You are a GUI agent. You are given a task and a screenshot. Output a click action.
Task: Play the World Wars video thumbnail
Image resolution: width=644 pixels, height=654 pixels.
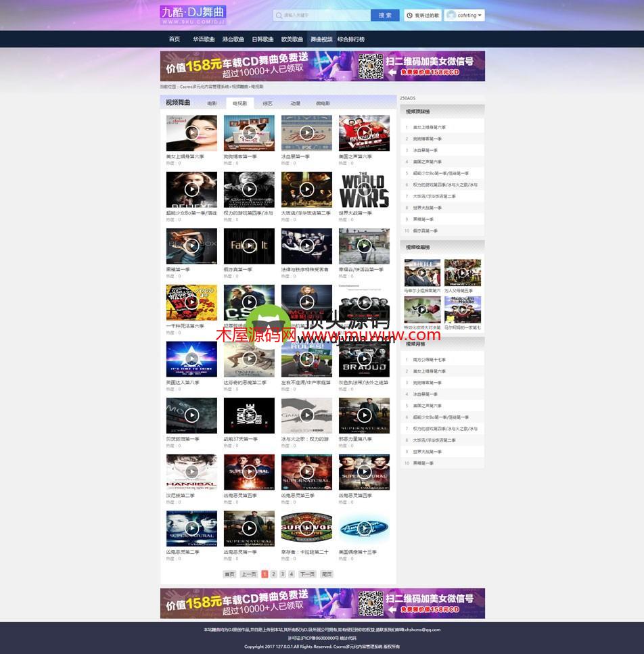pyautogui.click(x=364, y=189)
